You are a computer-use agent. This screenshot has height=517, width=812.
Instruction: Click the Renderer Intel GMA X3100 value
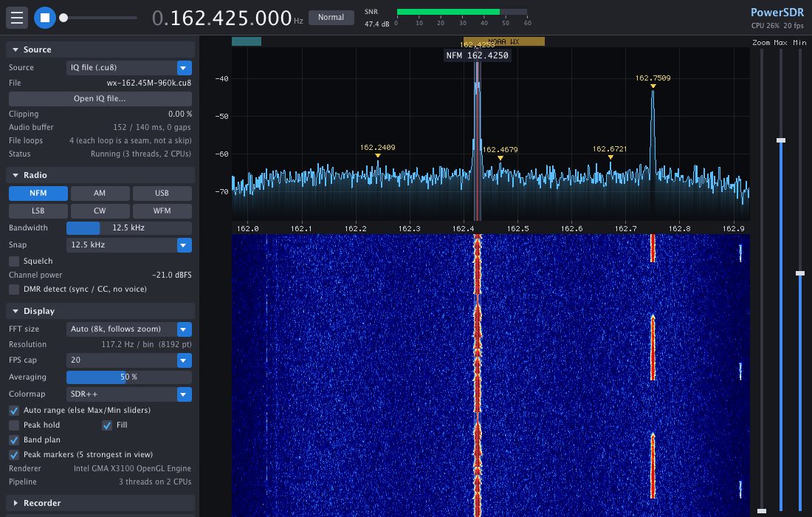click(133, 468)
